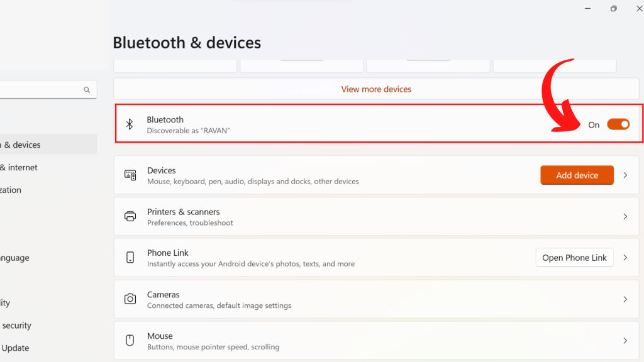
Task: Expand the Mouse row chevron
Action: tap(625, 341)
